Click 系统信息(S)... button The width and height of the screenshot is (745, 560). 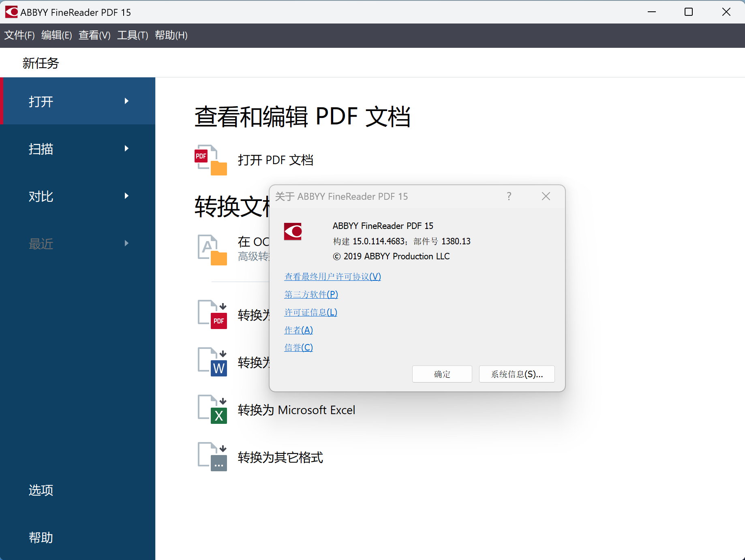tap(517, 374)
